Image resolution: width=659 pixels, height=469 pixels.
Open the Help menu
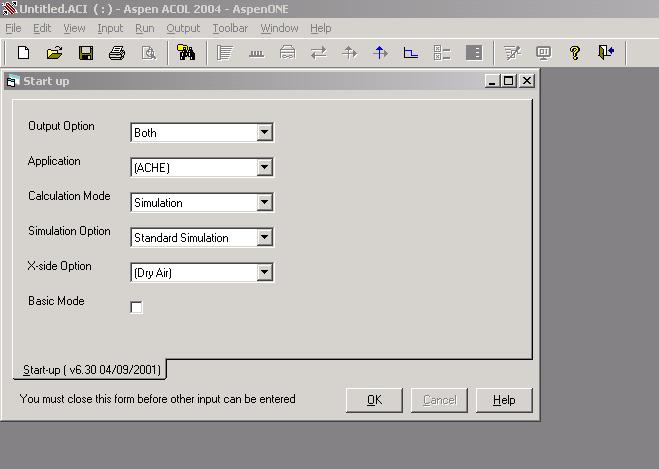pos(321,28)
